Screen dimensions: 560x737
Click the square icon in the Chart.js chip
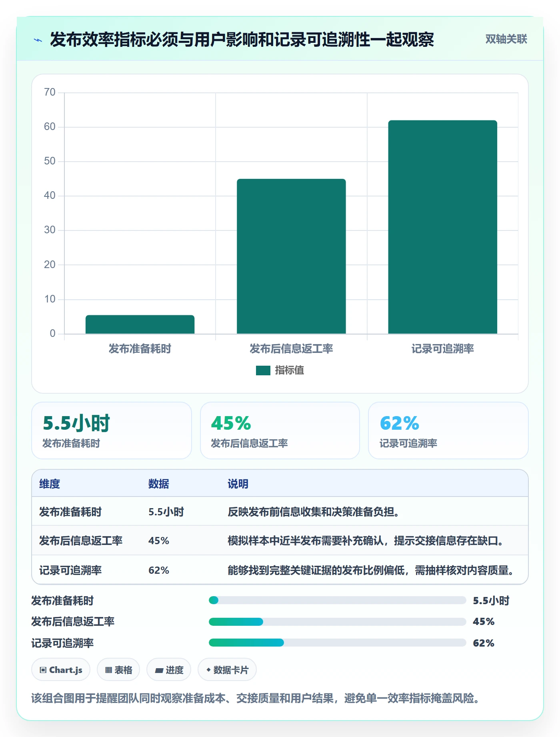click(x=43, y=670)
